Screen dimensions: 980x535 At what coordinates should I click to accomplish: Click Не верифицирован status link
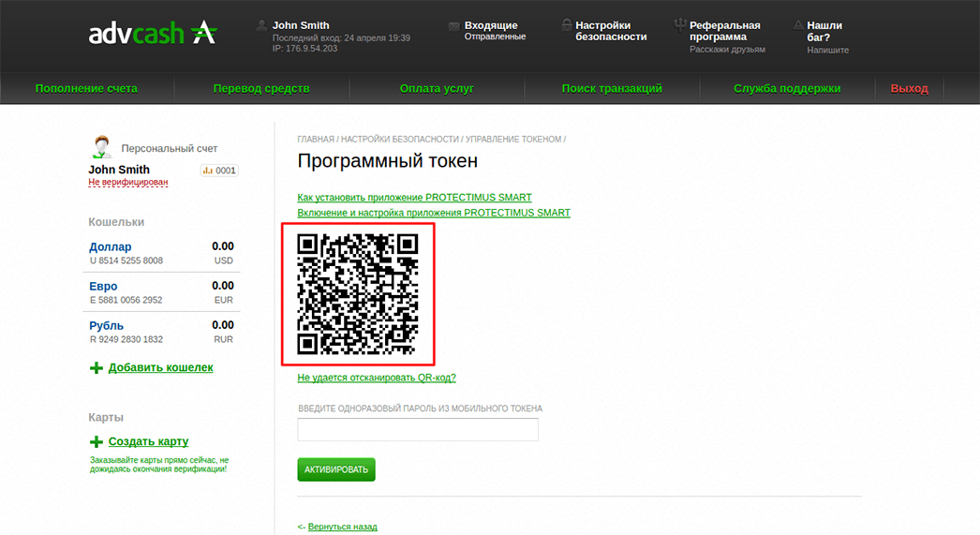click(128, 182)
